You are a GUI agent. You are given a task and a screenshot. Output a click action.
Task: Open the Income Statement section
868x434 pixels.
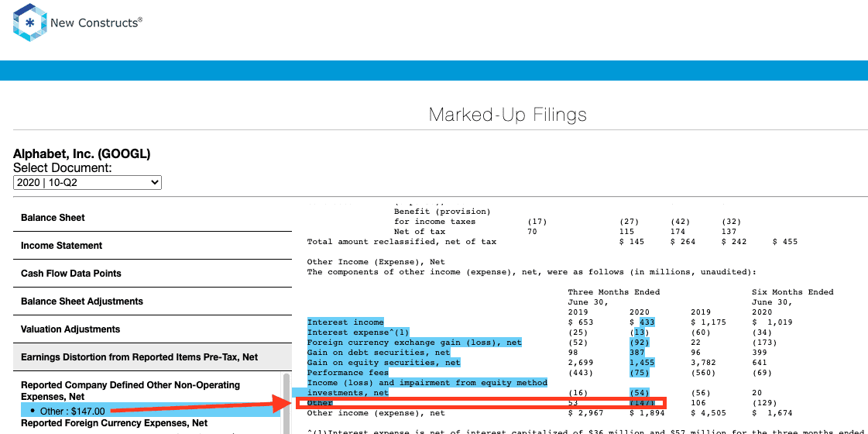153,246
